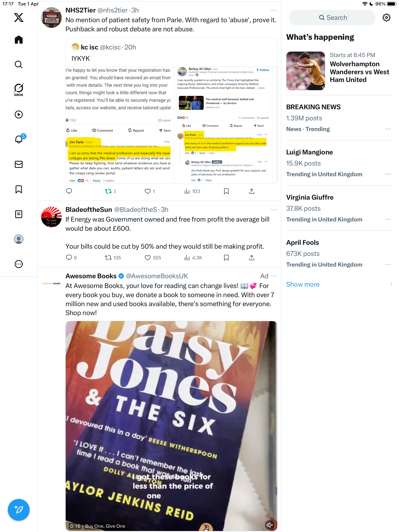Open Bookmarks in the sidebar

coord(19,189)
